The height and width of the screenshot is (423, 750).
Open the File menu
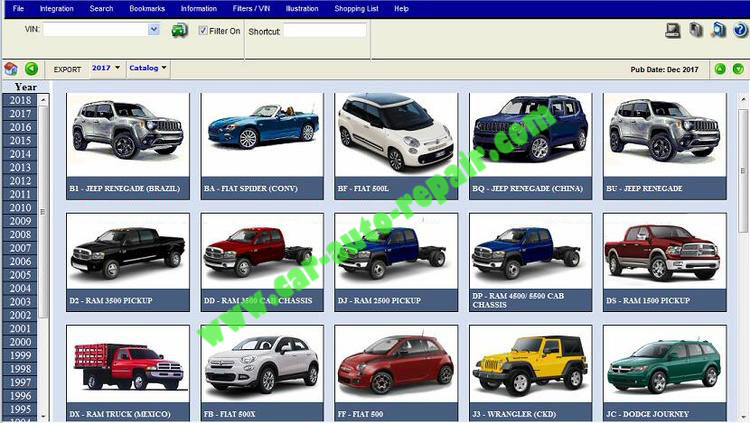(18, 9)
